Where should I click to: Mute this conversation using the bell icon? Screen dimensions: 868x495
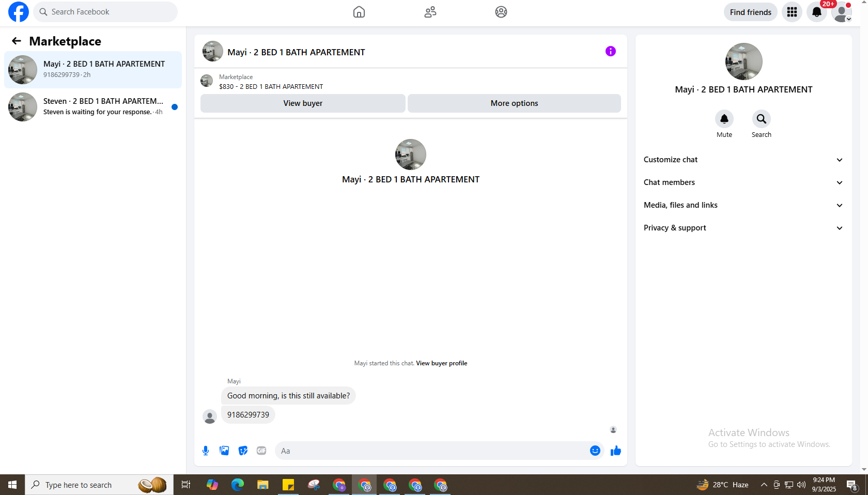pos(724,119)
